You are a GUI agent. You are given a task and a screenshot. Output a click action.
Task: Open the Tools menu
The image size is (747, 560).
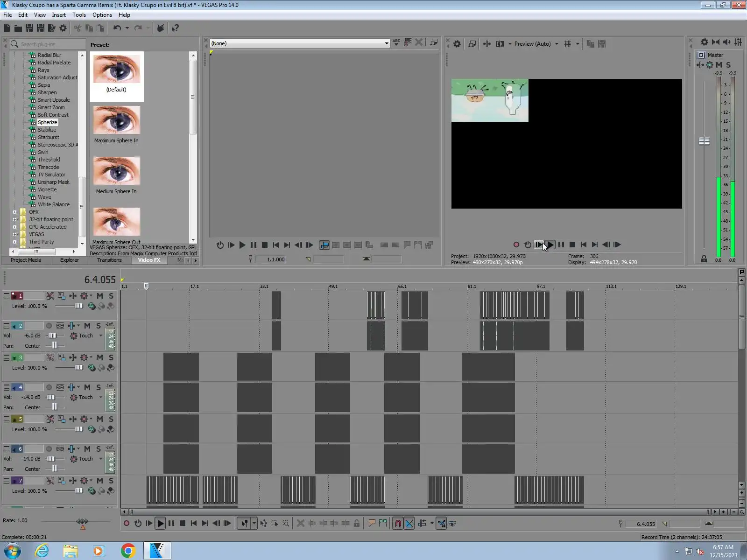tap(79, 15)
